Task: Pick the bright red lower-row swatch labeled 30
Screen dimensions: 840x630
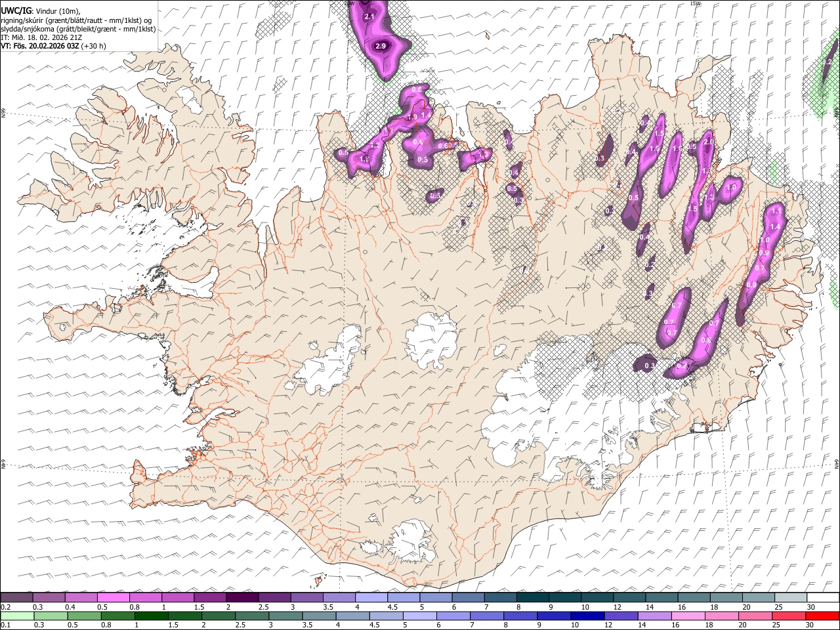Action: point(823,616)
